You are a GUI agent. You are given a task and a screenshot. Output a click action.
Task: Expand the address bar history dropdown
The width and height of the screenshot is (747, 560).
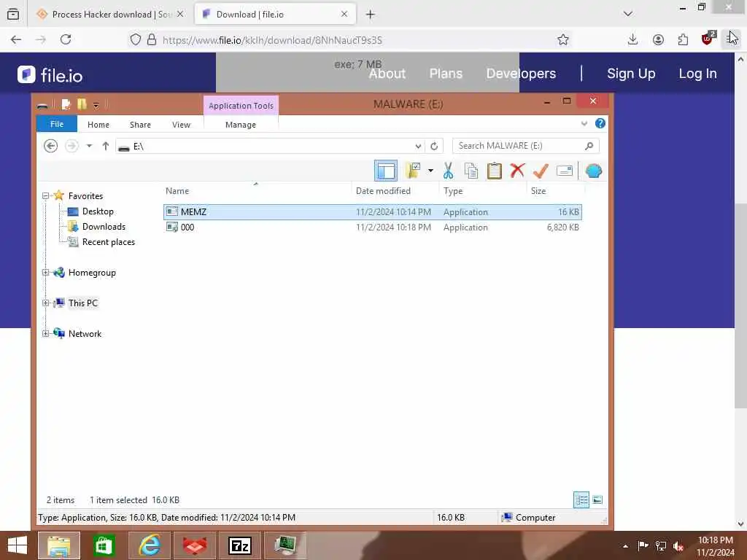coord(418,146)
